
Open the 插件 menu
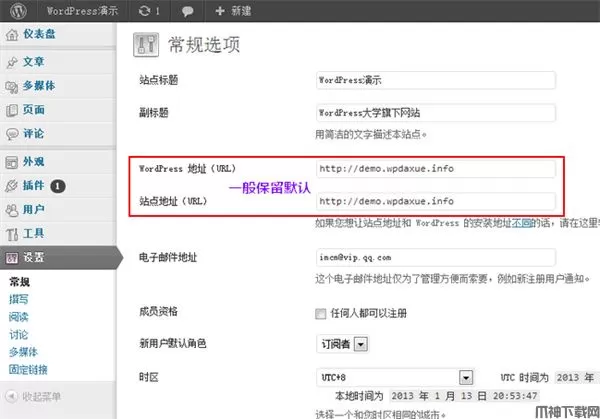[34, 186]
